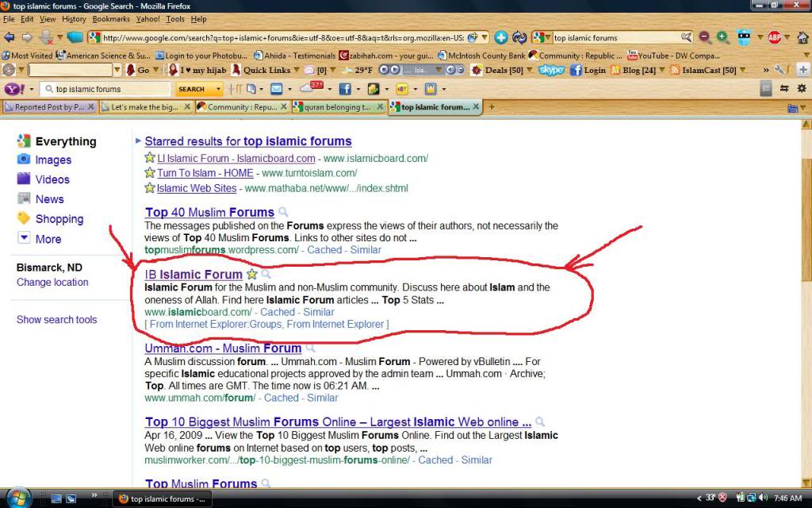The image size is (812, 508).
Task: Open McIntosh County Bank bookmark
Action: pos(481,56)
